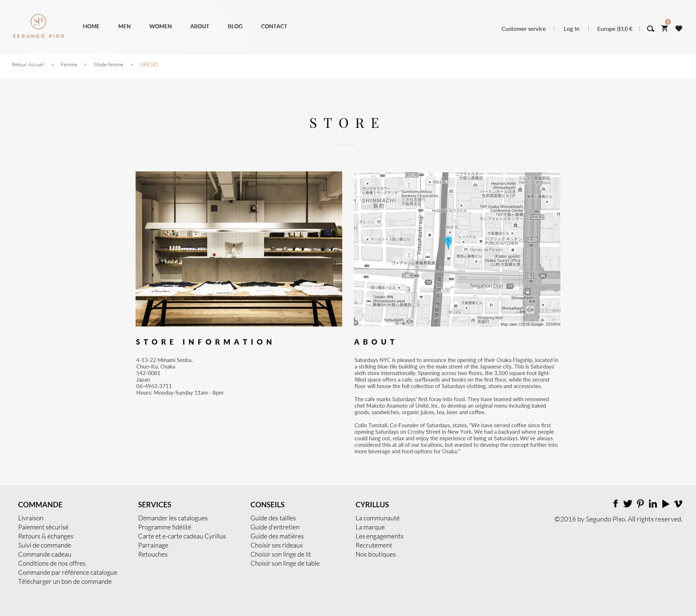Click the store Hours line
This screenshot has width=696, height=616.
(x=180, y=393)
